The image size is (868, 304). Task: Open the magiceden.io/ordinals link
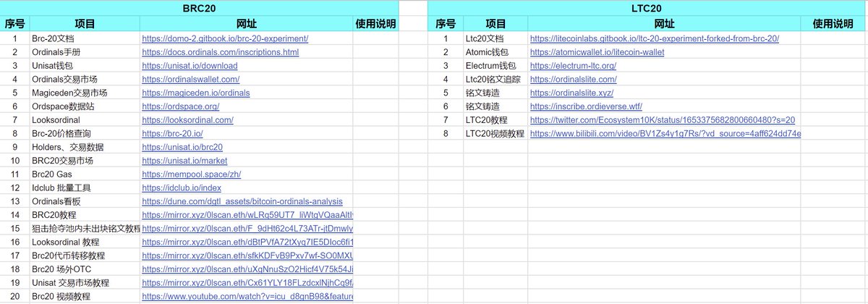click(x=195, y=93)
